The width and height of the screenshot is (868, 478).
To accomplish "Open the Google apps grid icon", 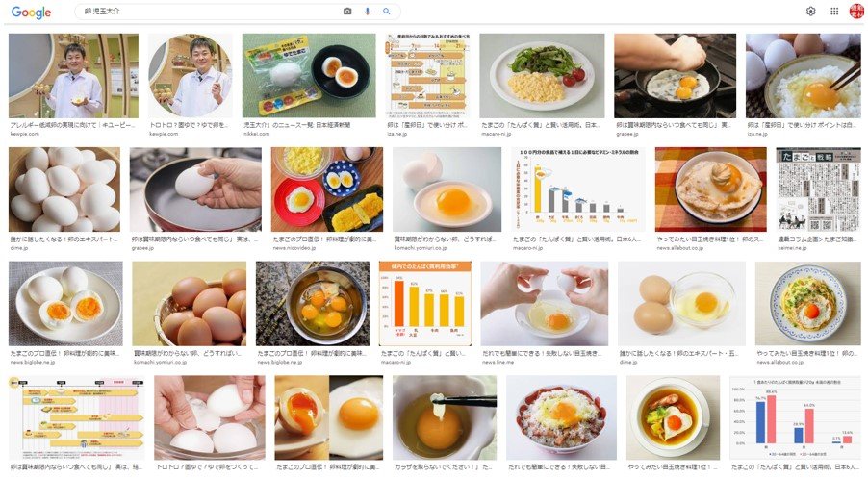I will (x=834, y=12).
